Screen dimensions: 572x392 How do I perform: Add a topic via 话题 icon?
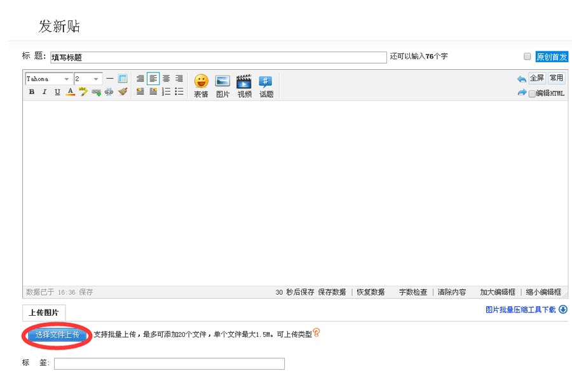266,86
